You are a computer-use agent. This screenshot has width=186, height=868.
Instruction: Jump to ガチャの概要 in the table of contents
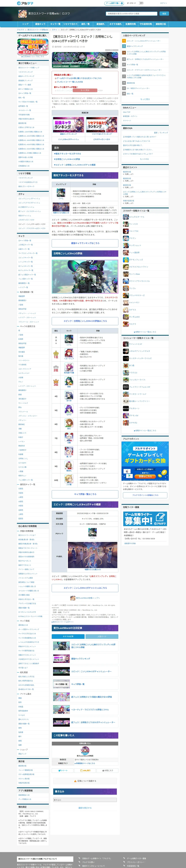[x=75, y=165]
